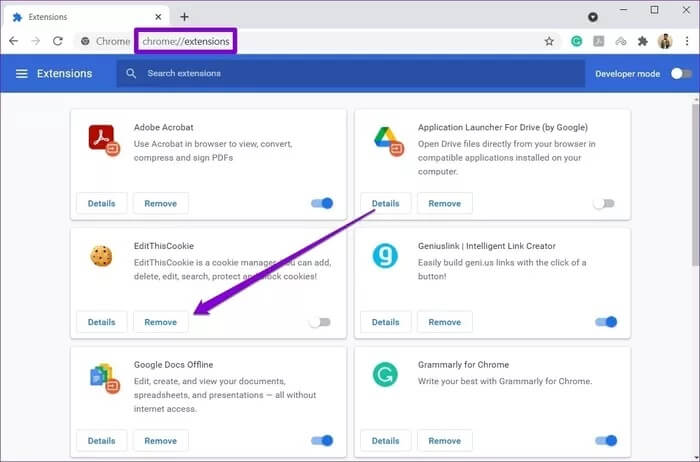
Task: Reload the extensions page
Action: coord(58,41)
